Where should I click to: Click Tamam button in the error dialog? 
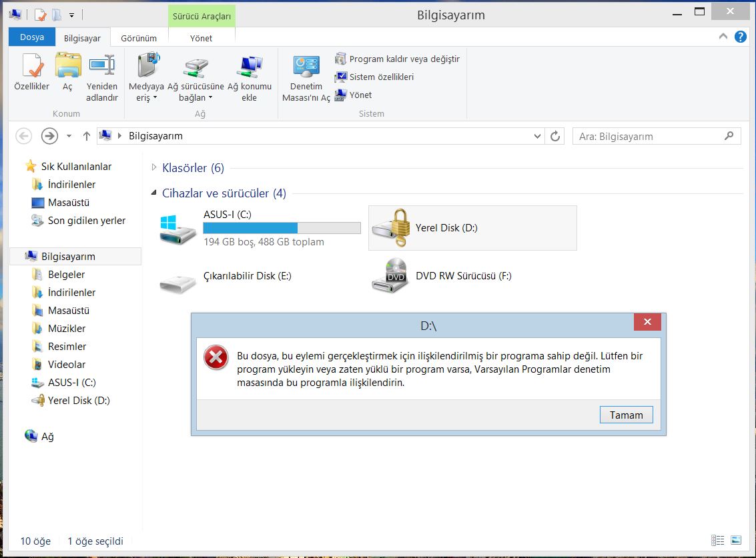coord(627,415)
